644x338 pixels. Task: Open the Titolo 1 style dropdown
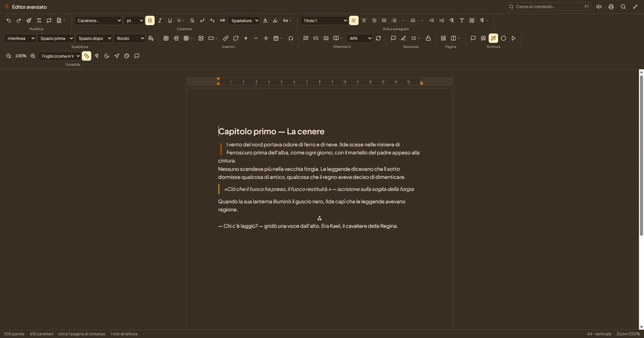click(324, 20)
